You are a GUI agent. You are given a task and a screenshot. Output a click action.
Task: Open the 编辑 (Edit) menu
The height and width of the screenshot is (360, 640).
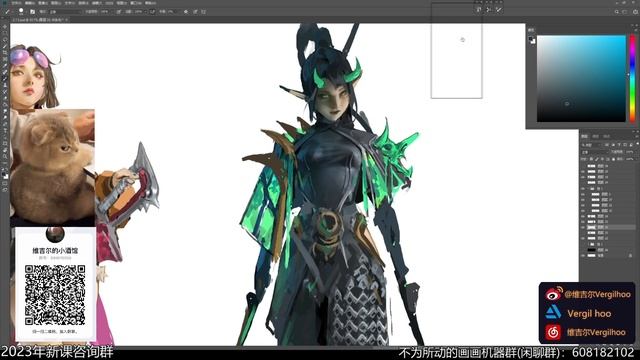click(x=30, y=3)
